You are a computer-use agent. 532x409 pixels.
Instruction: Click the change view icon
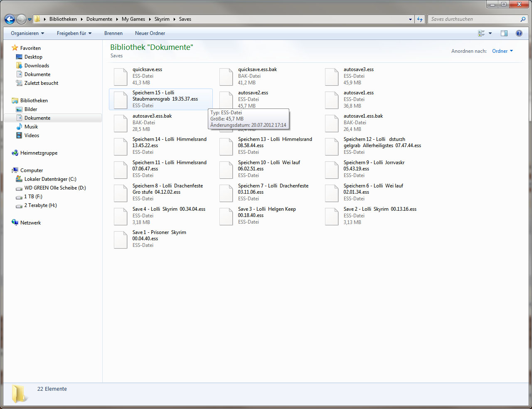481,33
